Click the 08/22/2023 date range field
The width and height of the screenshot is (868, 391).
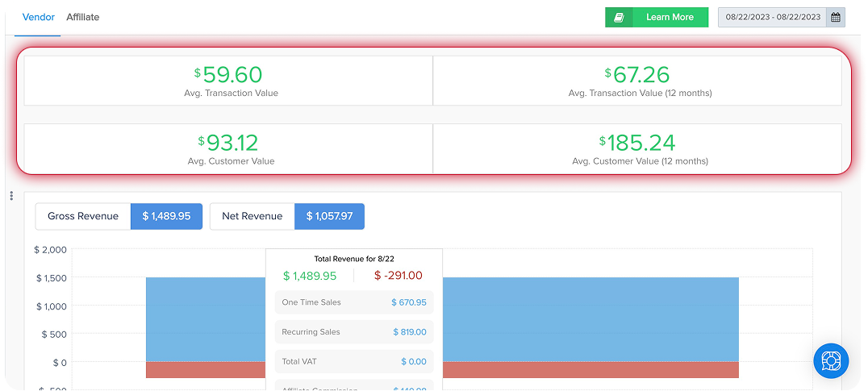[x=773, y=17]
